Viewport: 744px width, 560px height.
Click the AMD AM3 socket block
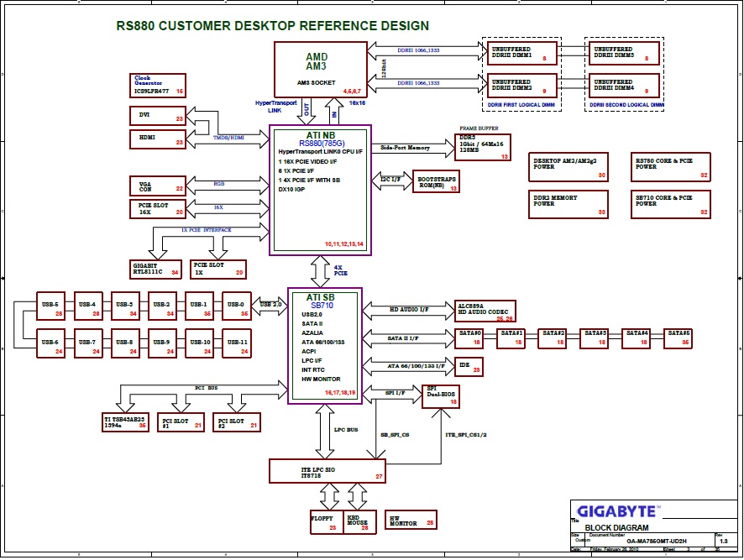click(322, 68)
